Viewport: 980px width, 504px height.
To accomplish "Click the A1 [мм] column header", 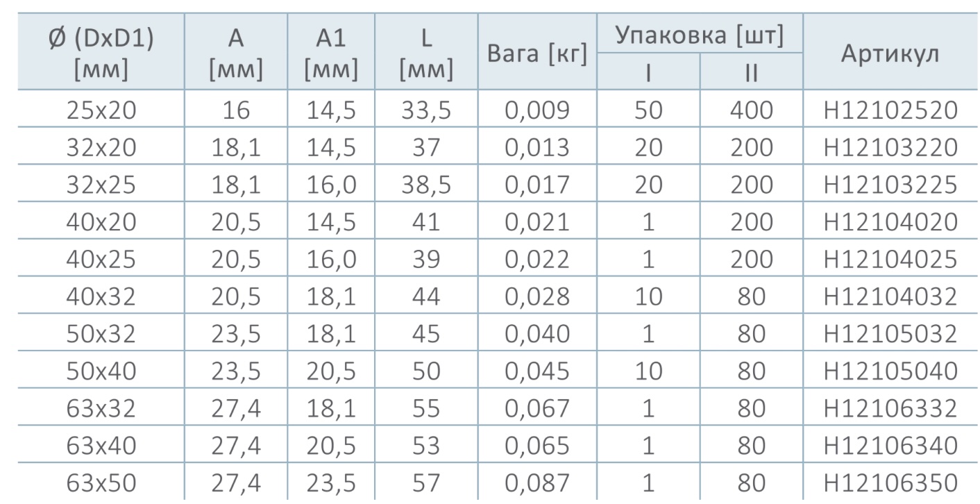I will 331,55.
